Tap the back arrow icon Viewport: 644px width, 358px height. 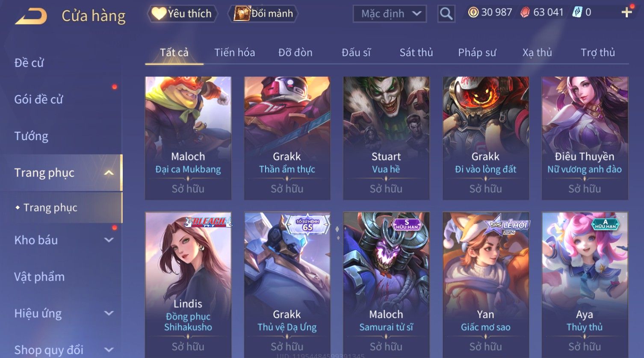pyautogui.click(x=31, y=17)
